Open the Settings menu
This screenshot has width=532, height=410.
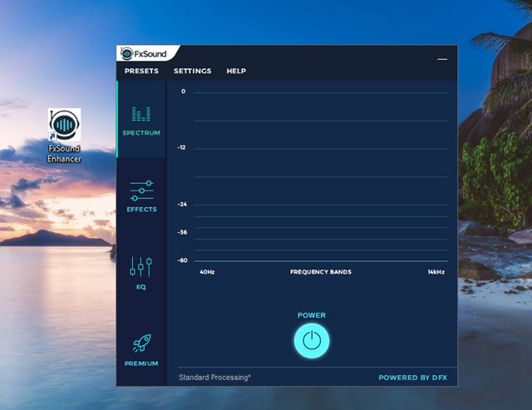tap(192, 72)
